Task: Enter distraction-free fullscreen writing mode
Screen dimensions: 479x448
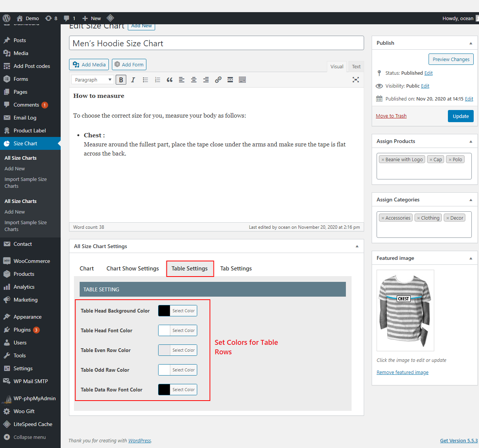Action: pyautogui.click(x=355, y=80)
